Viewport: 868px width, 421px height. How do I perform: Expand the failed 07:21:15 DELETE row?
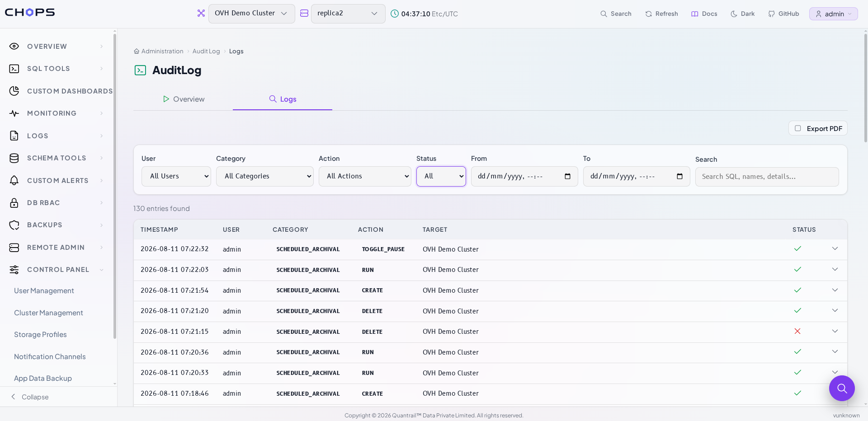835,332
